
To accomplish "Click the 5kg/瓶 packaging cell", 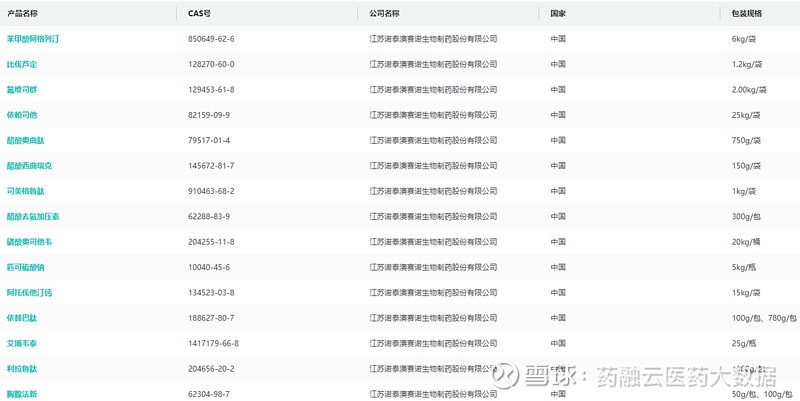I will pyautogui.click(x=744, y=267).
